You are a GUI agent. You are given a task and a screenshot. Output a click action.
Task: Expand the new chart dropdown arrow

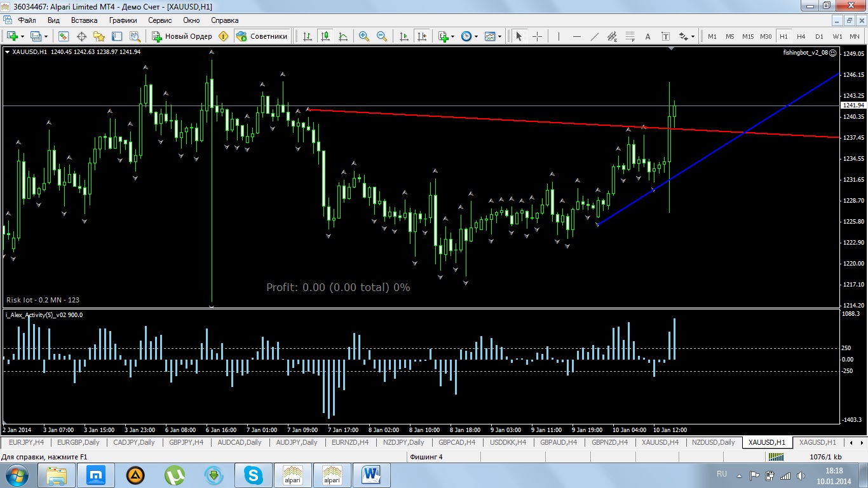(22, 36)
